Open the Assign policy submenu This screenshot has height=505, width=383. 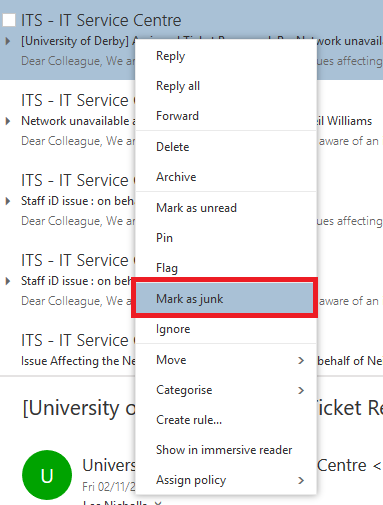[x=226, y=480]
